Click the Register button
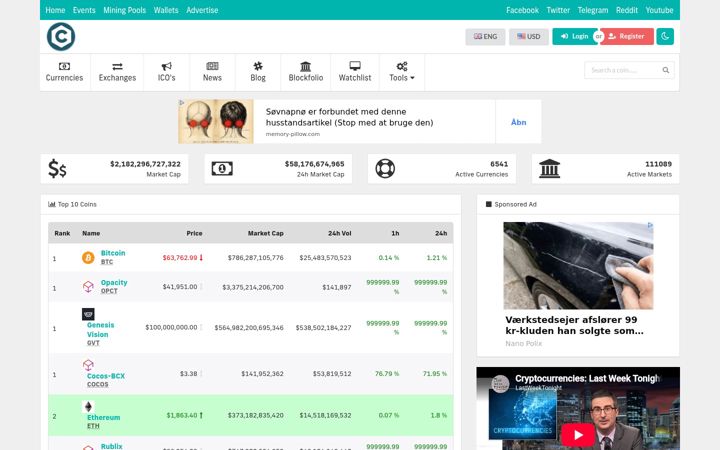The width and height of the screenshot is (720, 450). 627,36
